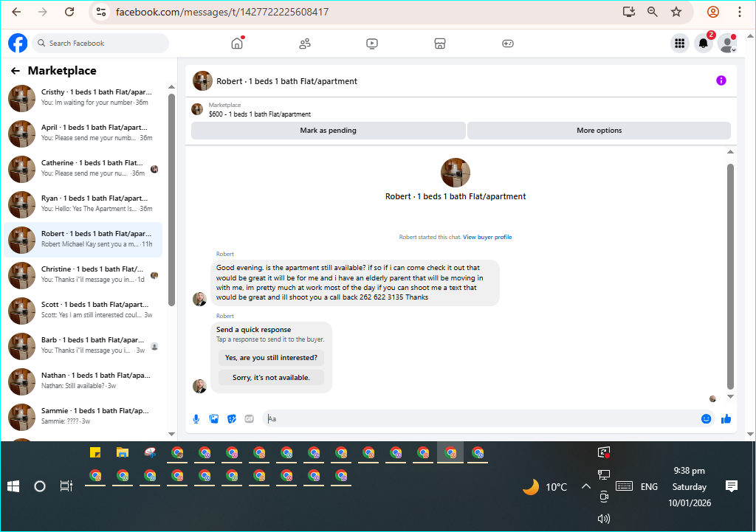
Task: Open the Marketplace storefront icon
Action: pyautogui.click(x=440, y=44)
